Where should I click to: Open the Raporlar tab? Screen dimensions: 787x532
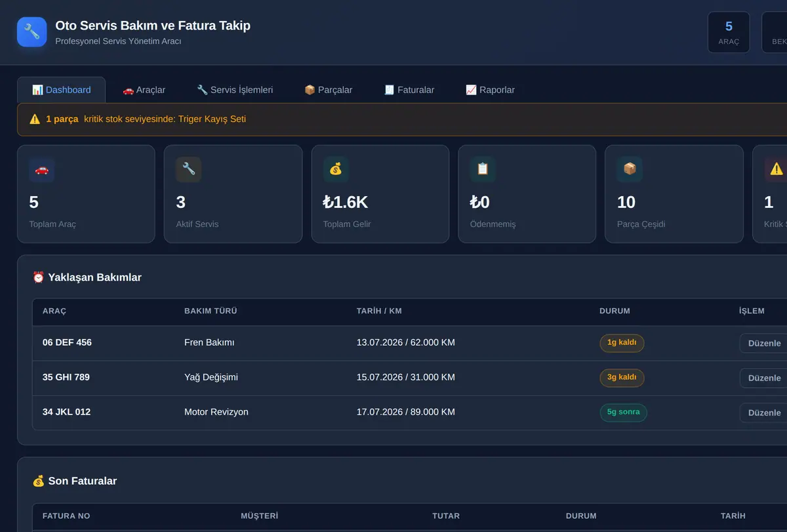coord(490,90)
